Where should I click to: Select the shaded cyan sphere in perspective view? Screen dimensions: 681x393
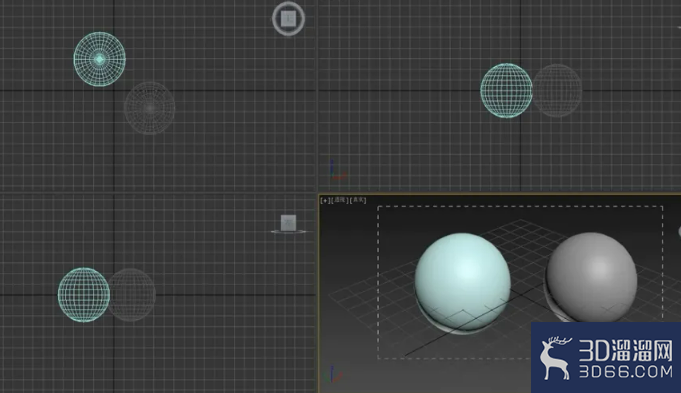pos(463,282)
